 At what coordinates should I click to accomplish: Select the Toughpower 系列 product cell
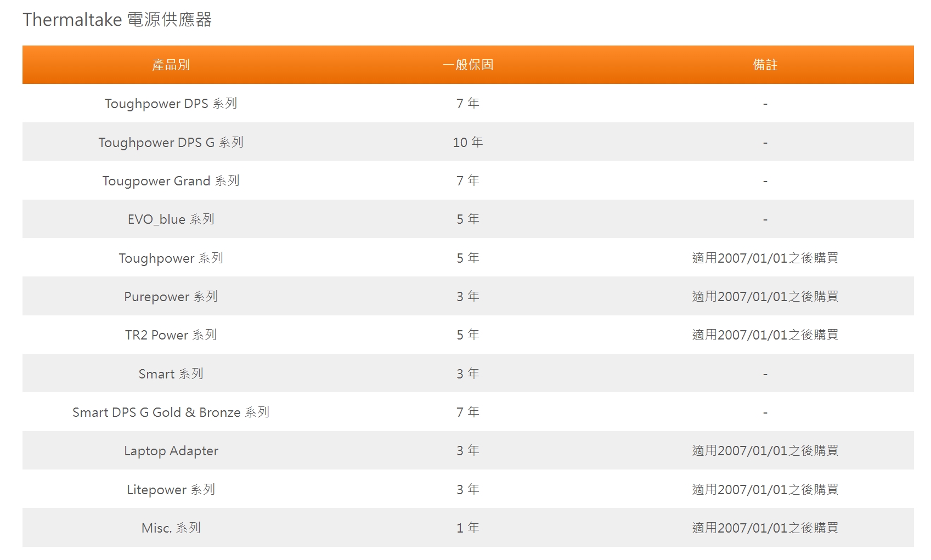pos(171,258)
